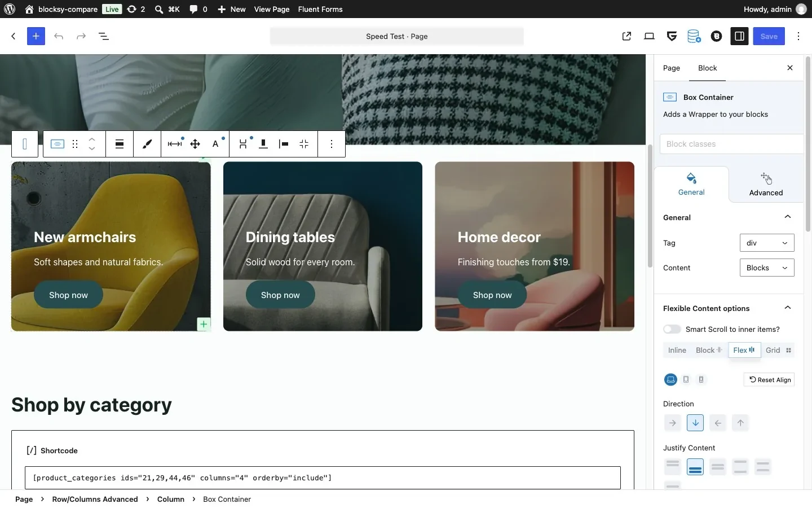Open Fluent Forms in admin bar
The height and width of the screenshot is (508, 812).
coord(320,9)
